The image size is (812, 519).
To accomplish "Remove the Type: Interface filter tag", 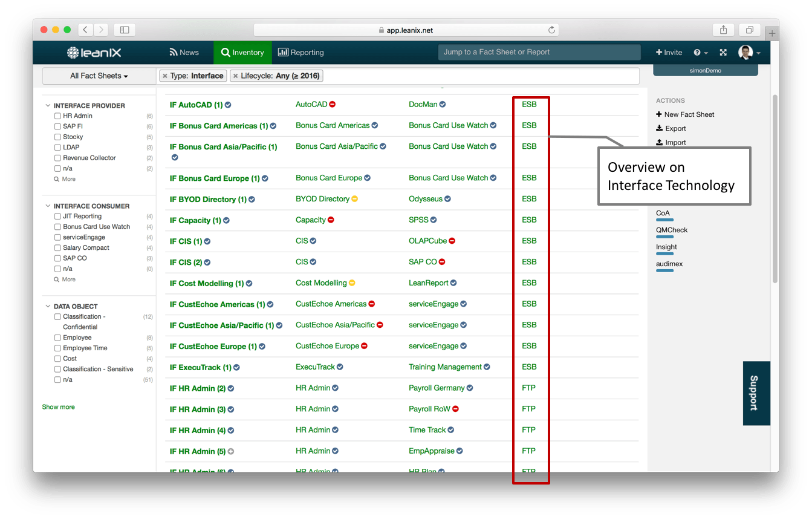I will click(x=165, y=76).
